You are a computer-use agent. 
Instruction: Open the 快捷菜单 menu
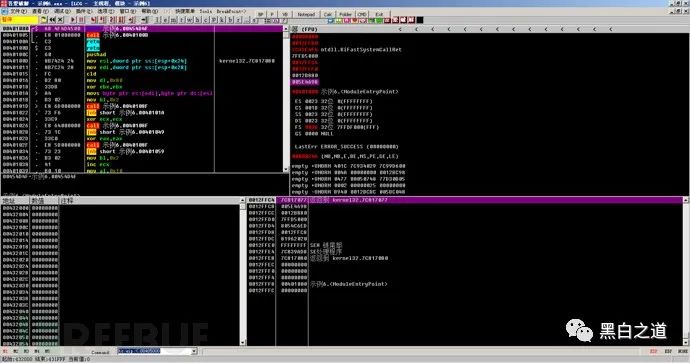pos(185,11)
